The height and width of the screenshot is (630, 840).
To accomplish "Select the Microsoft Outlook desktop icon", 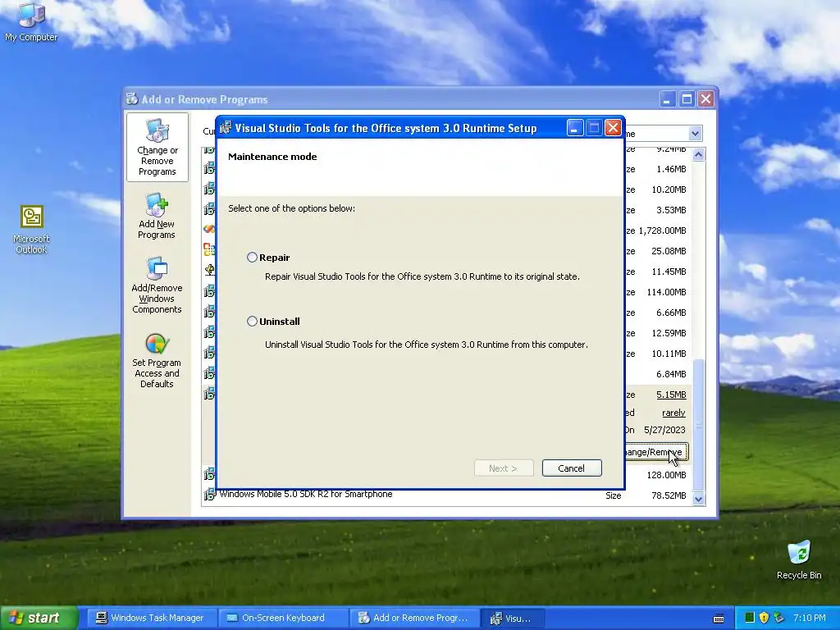I will coord(32,230).
